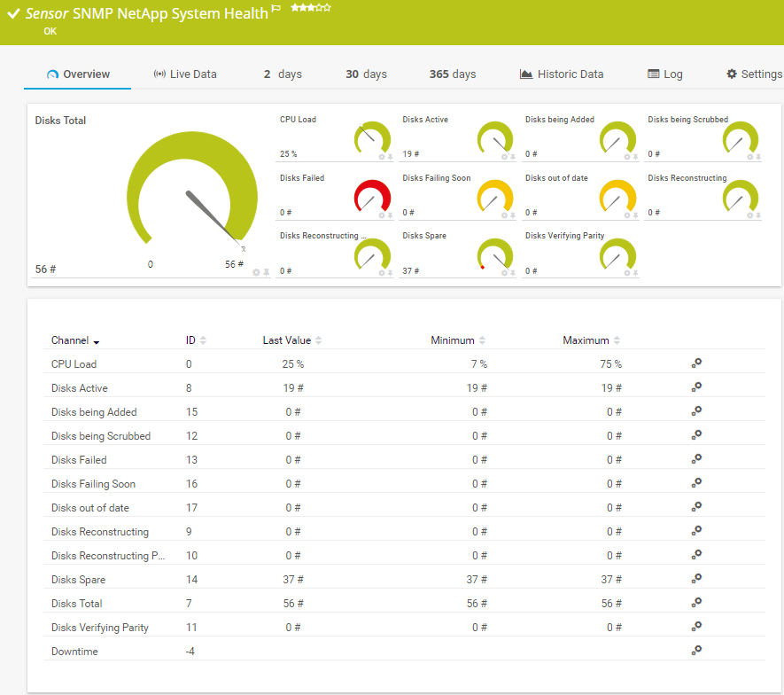Screen dimensions: 784x695
Task: Pin the Disks Active gauge as primary
Action: tap(513, 157)
